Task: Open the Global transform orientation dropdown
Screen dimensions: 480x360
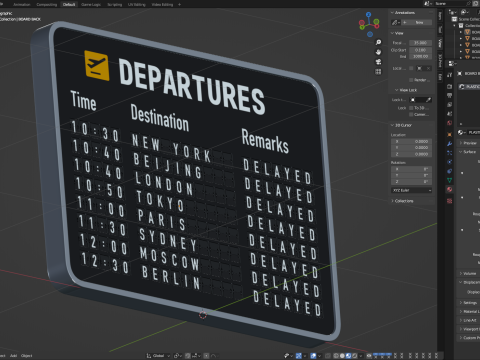Action: [158, 356]
